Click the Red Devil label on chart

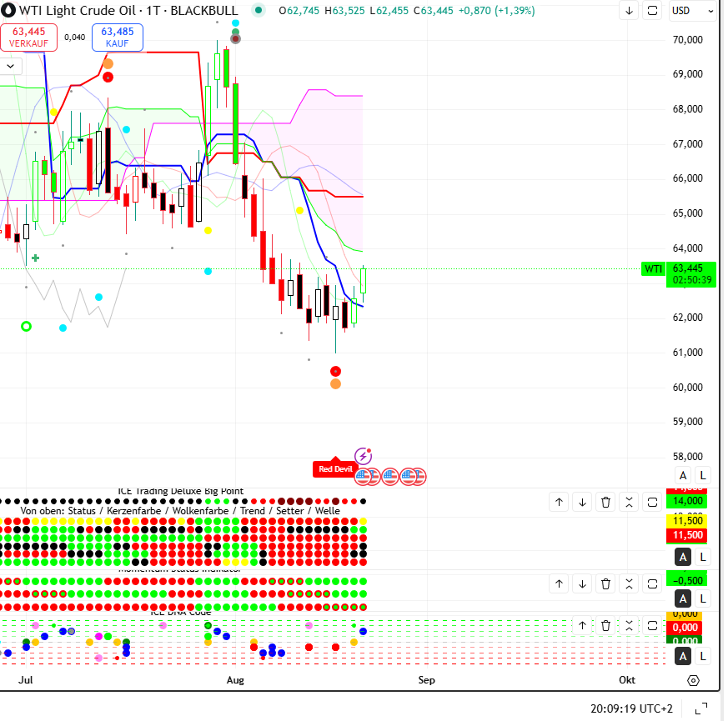click(334, 469)
